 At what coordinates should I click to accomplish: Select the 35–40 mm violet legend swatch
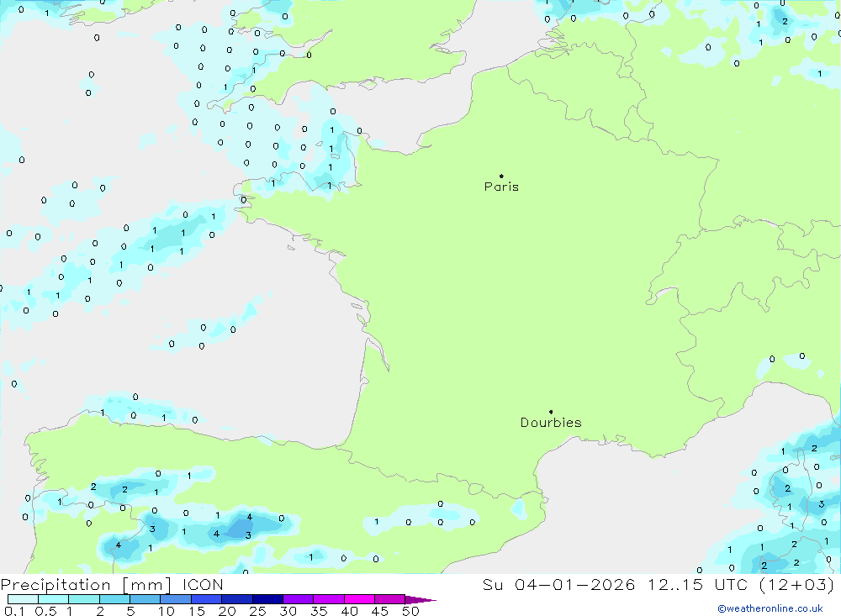pyautogui.click(x=329, y=599)
